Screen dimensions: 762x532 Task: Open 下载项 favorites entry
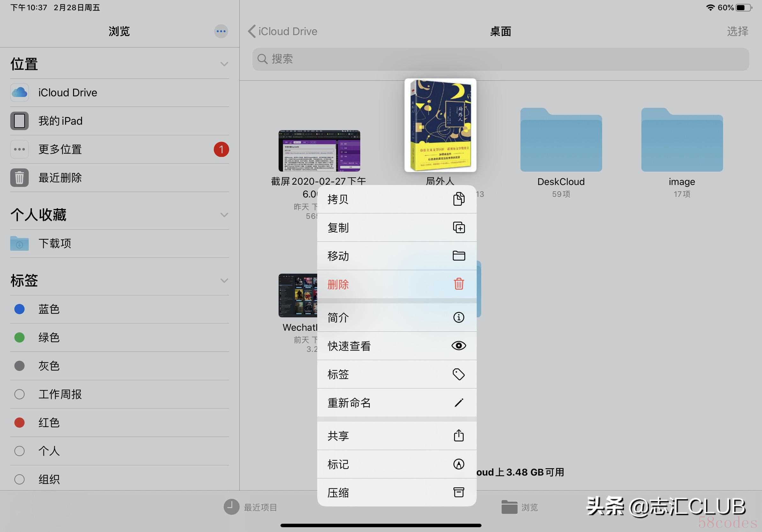[x=119, y=243]
